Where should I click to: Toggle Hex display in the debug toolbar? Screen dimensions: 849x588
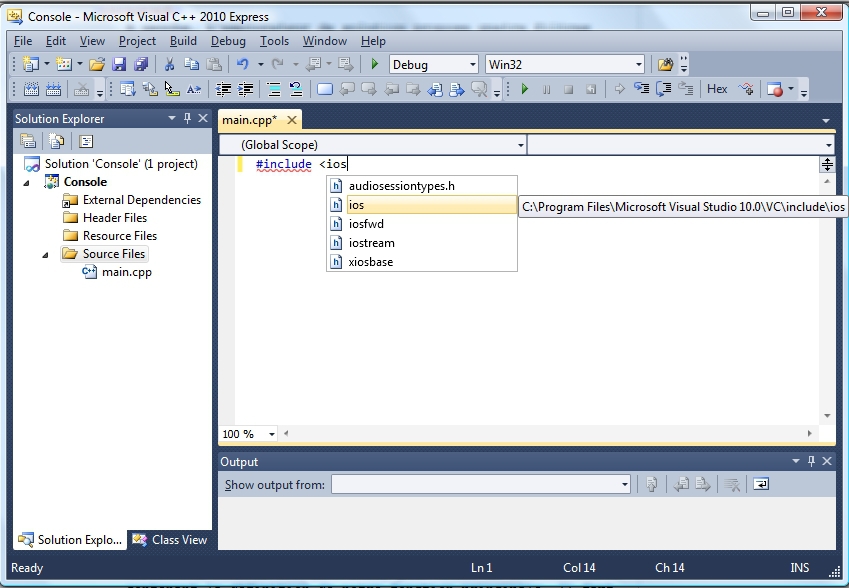(x=717, y=89)
